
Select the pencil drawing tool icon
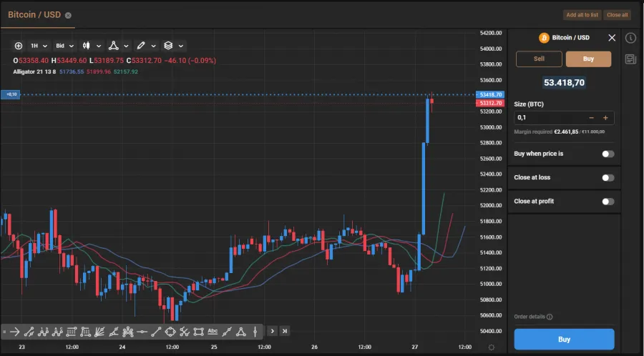141,46
